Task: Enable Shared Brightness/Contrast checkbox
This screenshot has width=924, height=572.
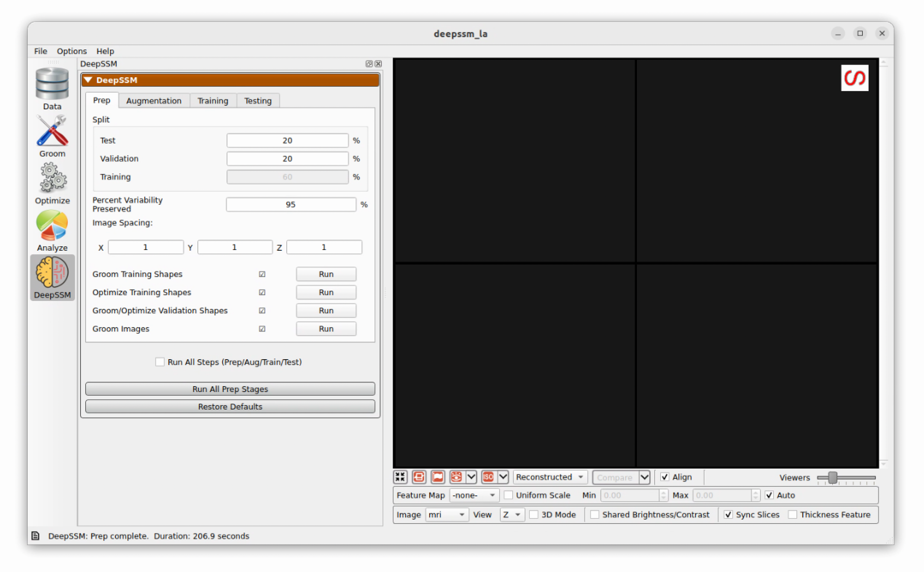Action: click(x=595, y=515)
